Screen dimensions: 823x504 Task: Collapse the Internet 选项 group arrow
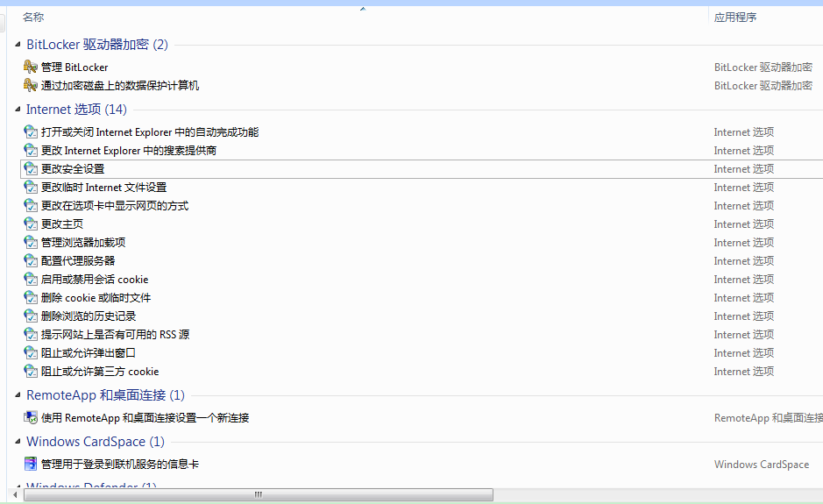point(18,110)
